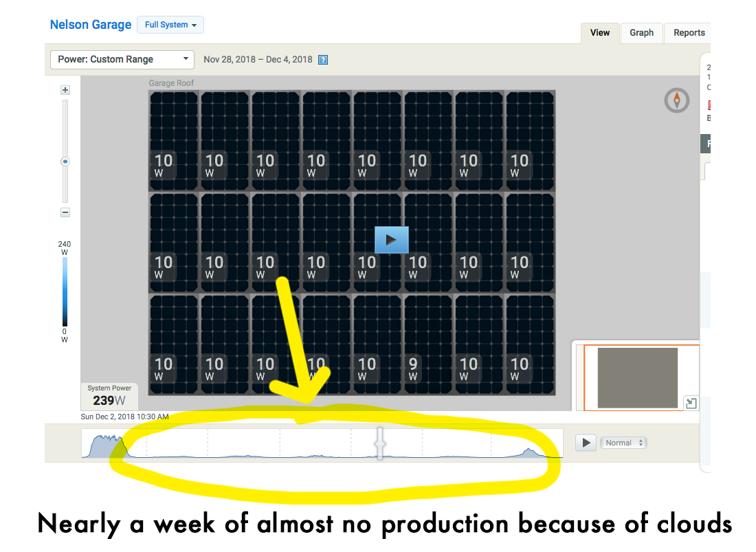Open the Full System dropdown
The width and height of the screenshot is (756, 552).
[170, 25]
